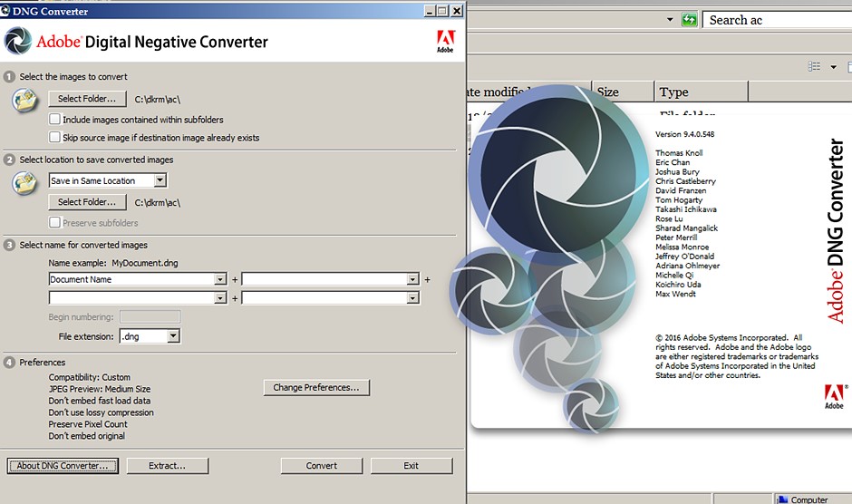
Task: Click the Extract button
Action: (x=168, y=466)
